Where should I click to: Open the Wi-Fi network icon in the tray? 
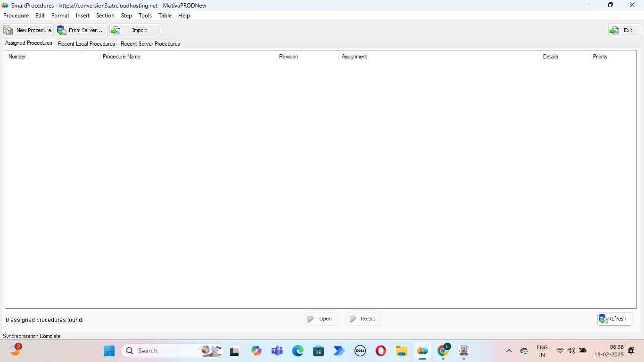coord(560,351)
